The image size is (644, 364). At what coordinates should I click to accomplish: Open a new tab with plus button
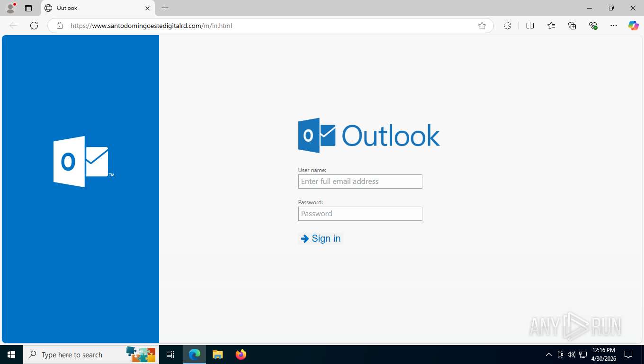click(165, 8)
